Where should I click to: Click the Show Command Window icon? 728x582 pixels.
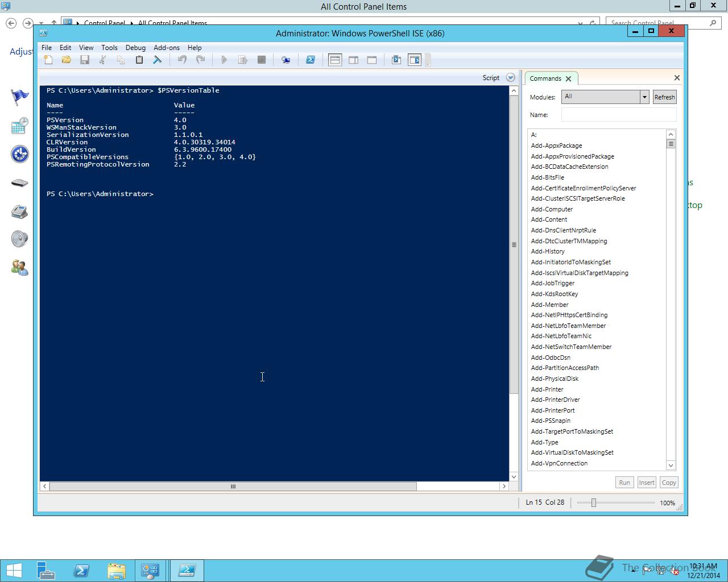coord(396,60)
